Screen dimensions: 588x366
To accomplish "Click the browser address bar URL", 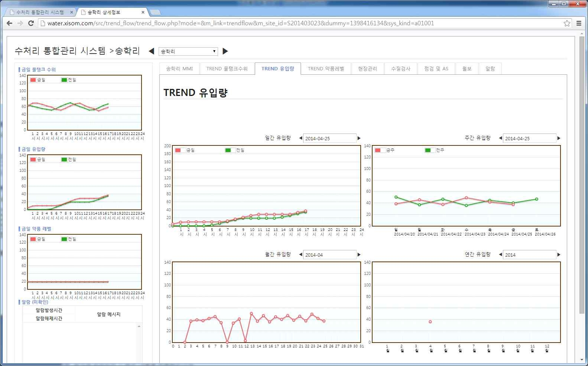I will pyautogui.click(x=241, y=23).
